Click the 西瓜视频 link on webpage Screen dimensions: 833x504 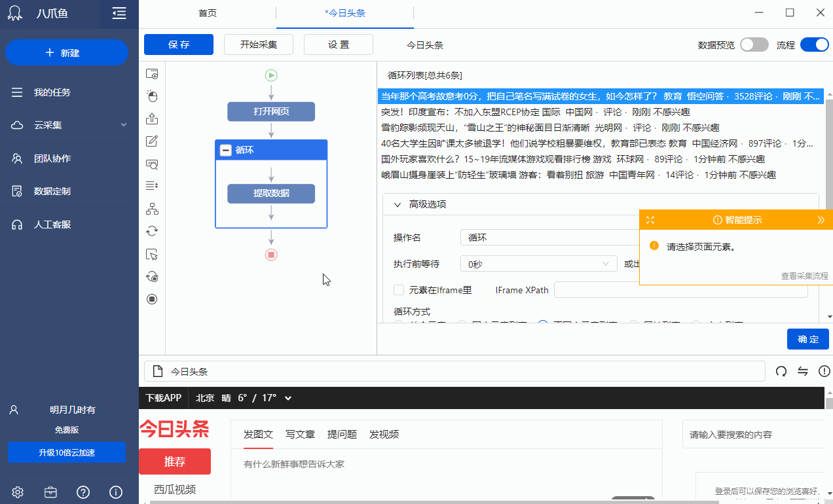[x=175, y=490]
